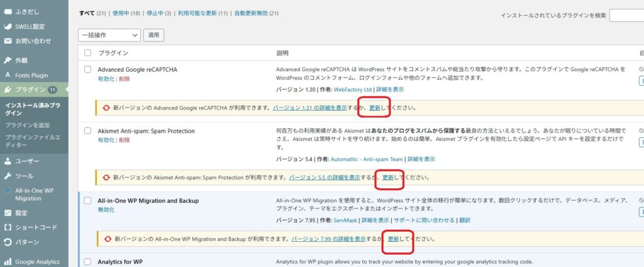Click 無効化 for All-in-One WP Migration
Screen dimensions: 644x267
tap(106, 210)
